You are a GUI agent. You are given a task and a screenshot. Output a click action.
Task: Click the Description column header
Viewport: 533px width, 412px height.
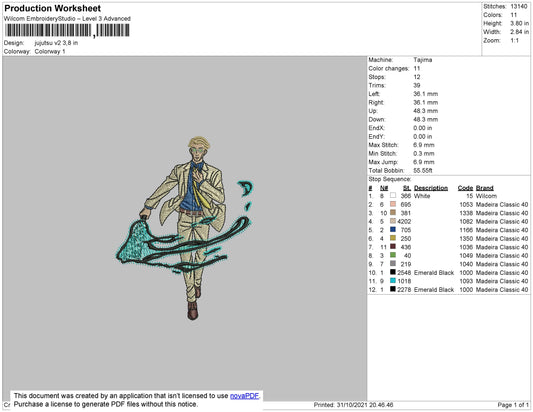(431, 188)
